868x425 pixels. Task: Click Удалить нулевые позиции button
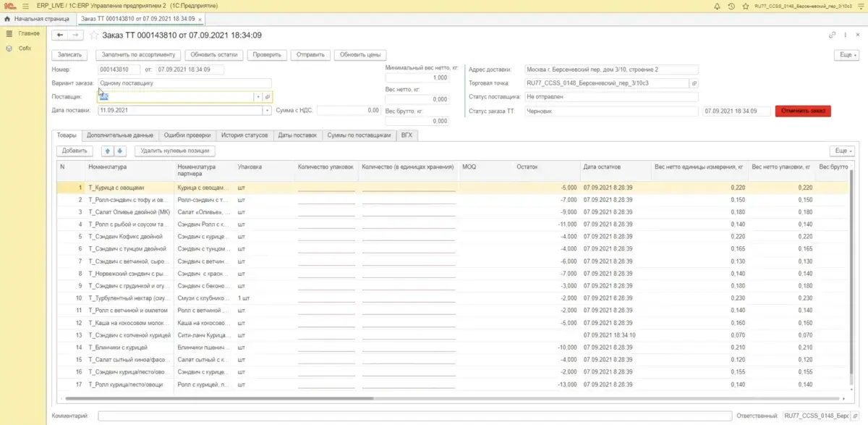175,151
